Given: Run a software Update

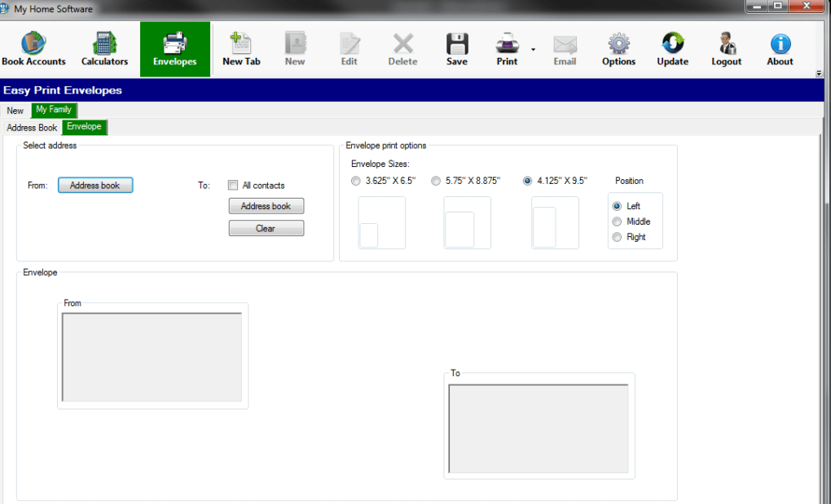Looking at the screenshot, I should pos(672,49).
